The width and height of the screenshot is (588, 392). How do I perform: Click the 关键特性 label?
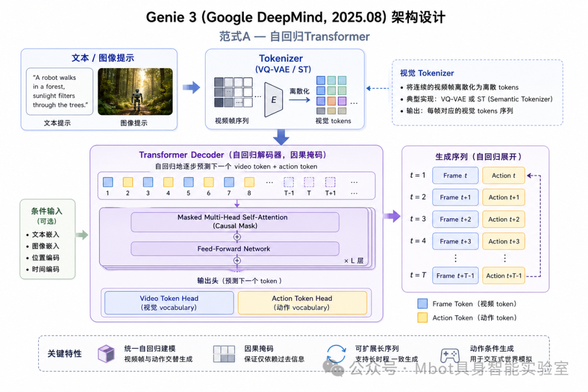tap(64, 354)
